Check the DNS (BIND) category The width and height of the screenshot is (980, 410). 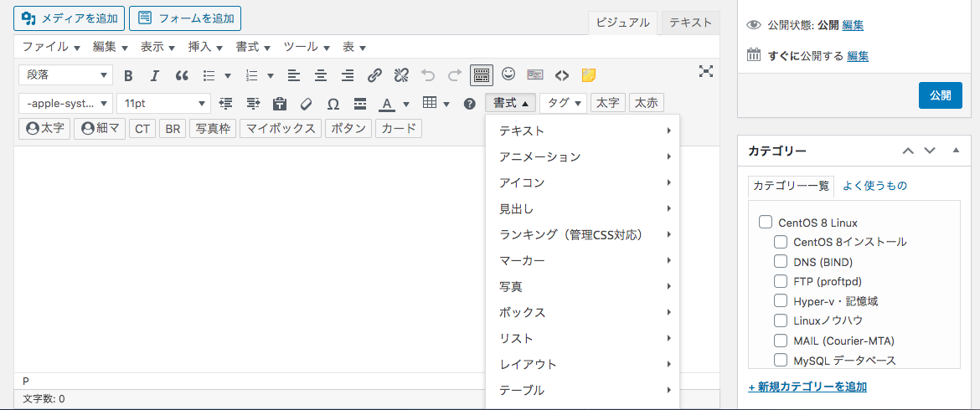coord(781,261)
